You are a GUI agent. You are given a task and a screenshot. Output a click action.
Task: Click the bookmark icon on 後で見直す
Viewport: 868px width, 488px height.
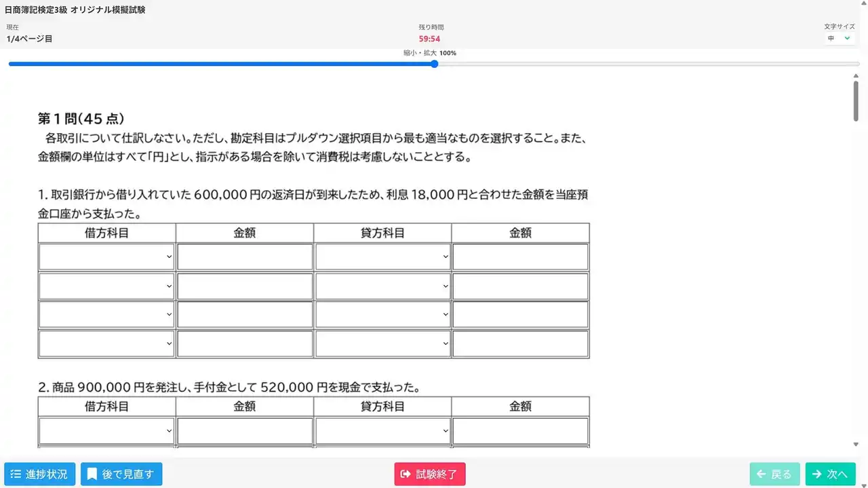pyautogui.click(x=92, y=474)
